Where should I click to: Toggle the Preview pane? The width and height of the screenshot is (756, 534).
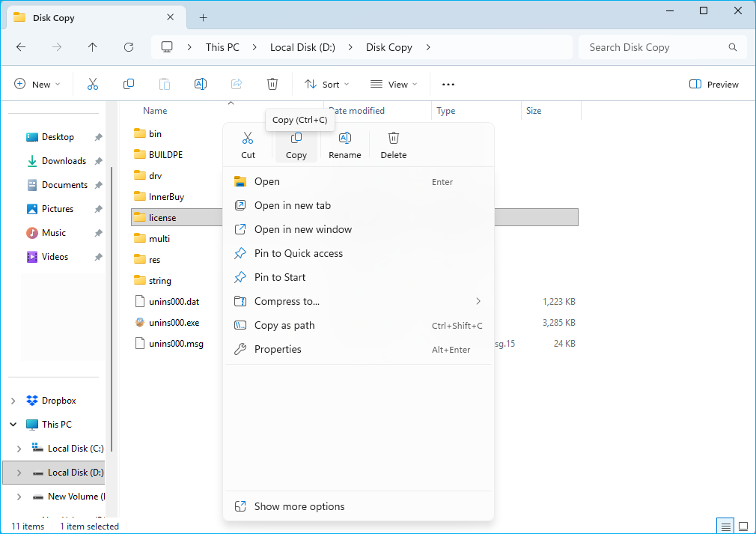(713, 84)
